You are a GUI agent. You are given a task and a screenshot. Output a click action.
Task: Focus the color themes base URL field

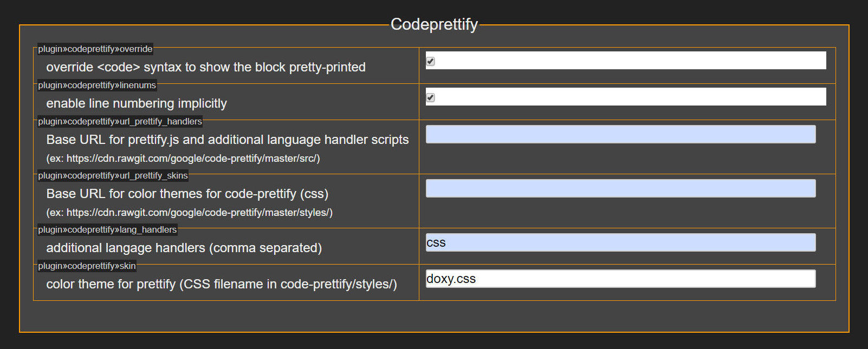pyautogui.click(x=620, y=188)
